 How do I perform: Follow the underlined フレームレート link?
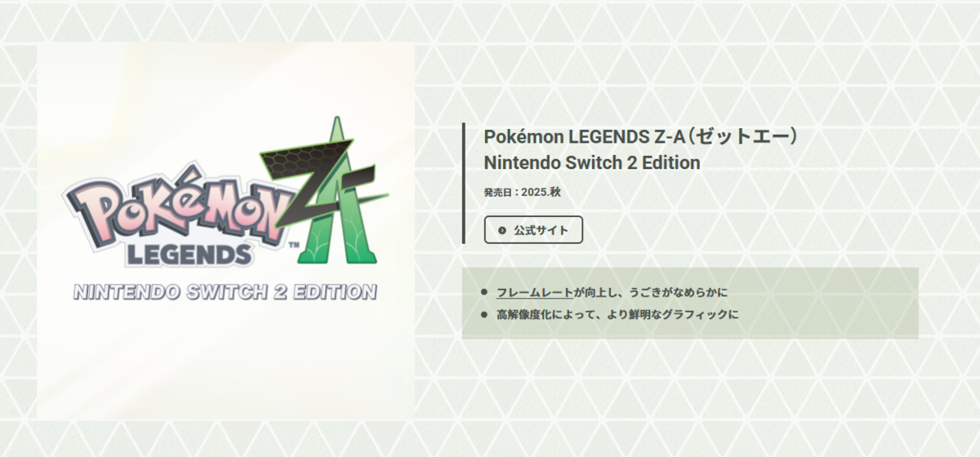click(535, 292)
